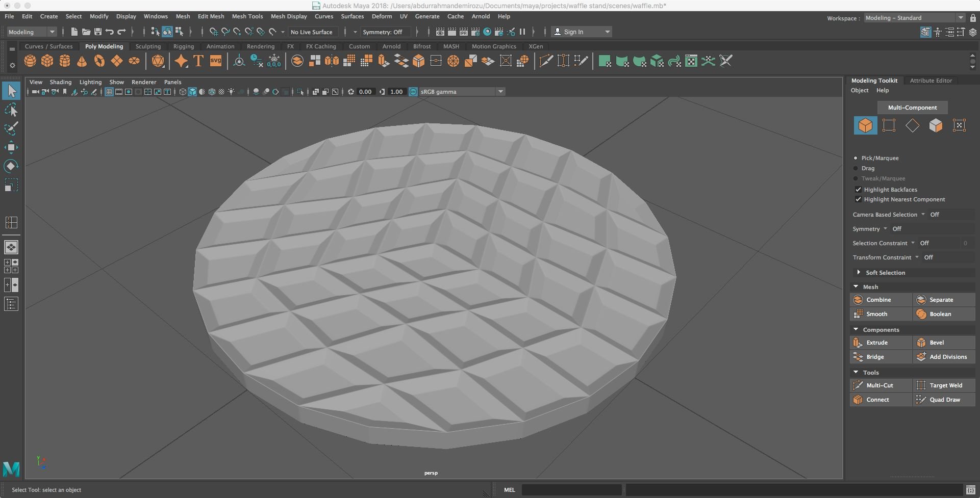The width and height of the screenshot is (980, 498).
Task: Create a polygon cube from the shelf
Action: pos(47,61)
